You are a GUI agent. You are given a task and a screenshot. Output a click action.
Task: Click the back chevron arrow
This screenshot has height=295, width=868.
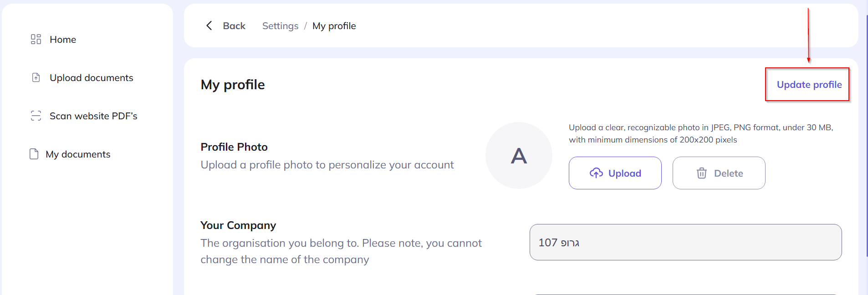tap(209, 25)
